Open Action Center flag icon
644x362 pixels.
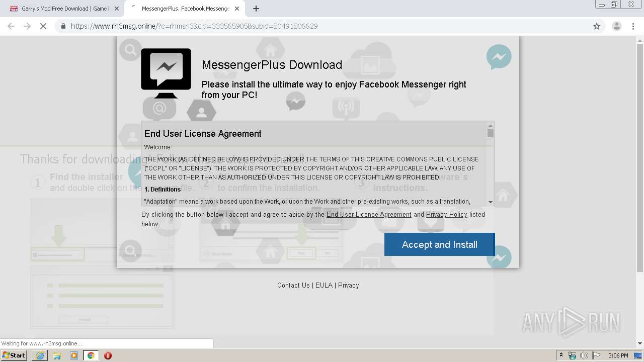click(596, 355)
